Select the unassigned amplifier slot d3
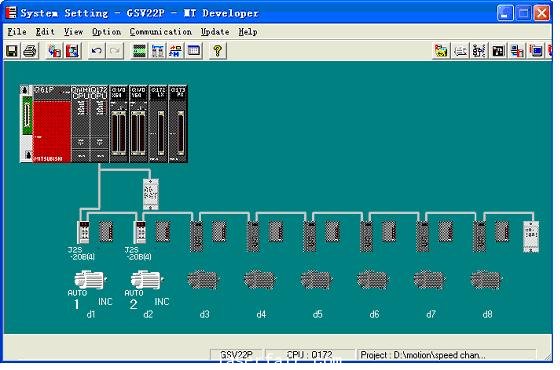 coord(196,236)
